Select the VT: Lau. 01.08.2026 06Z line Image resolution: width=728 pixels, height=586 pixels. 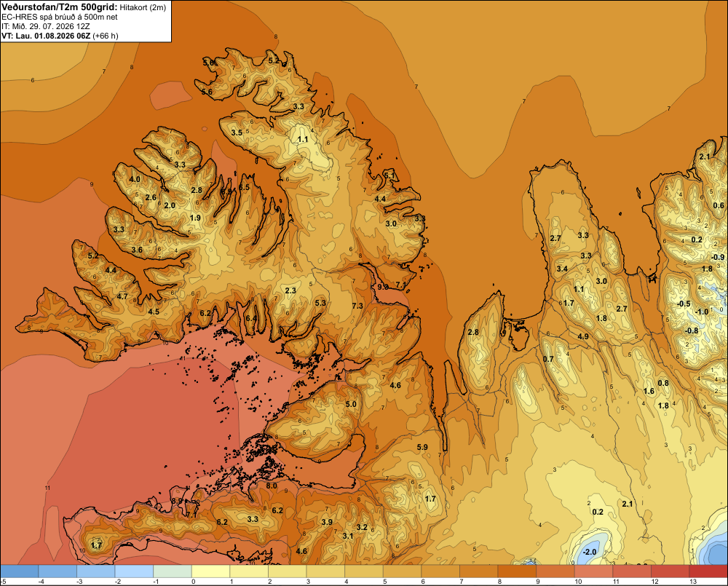click(x=60, y=36)
